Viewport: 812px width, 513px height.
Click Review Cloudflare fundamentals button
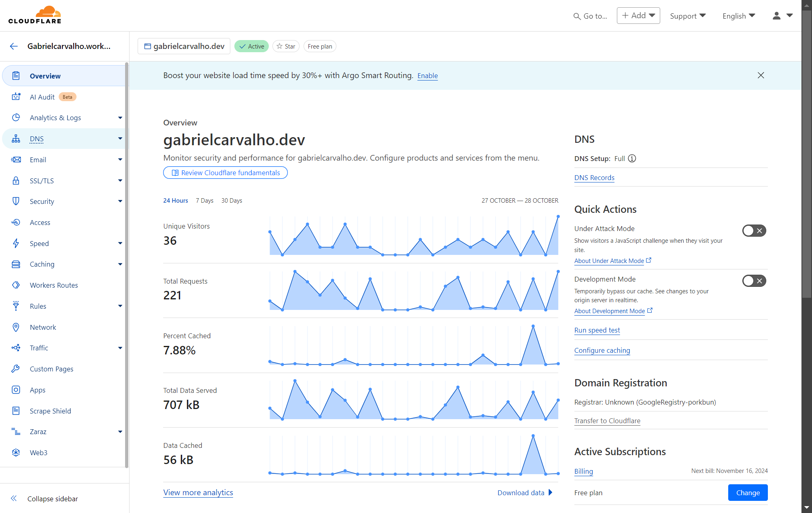[225, 173]
